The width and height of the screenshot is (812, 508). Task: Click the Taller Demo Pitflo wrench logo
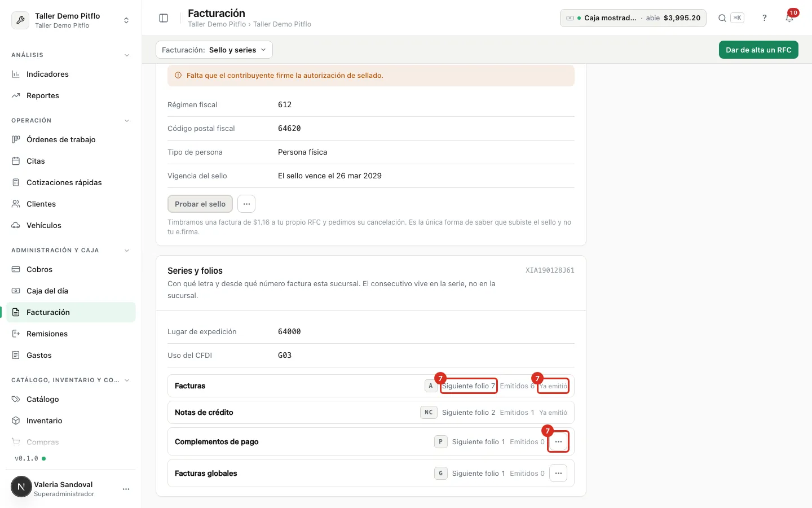click(x=20, y=20)
